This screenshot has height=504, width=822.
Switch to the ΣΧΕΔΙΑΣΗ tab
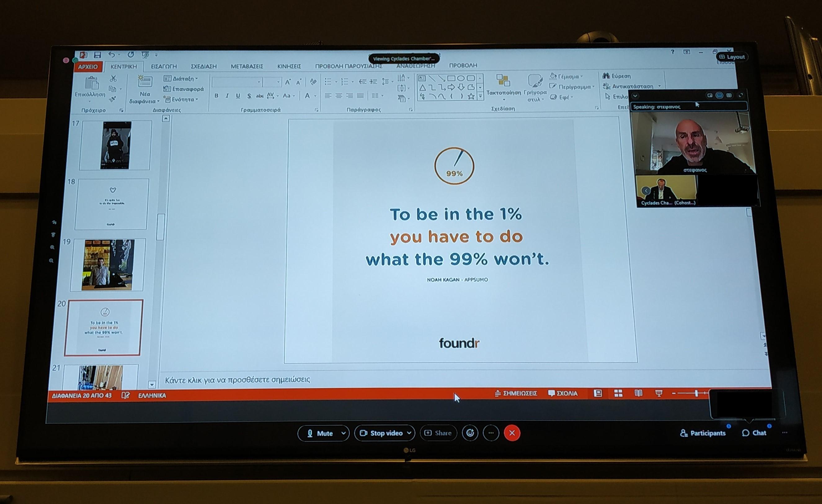click(203, 66)
